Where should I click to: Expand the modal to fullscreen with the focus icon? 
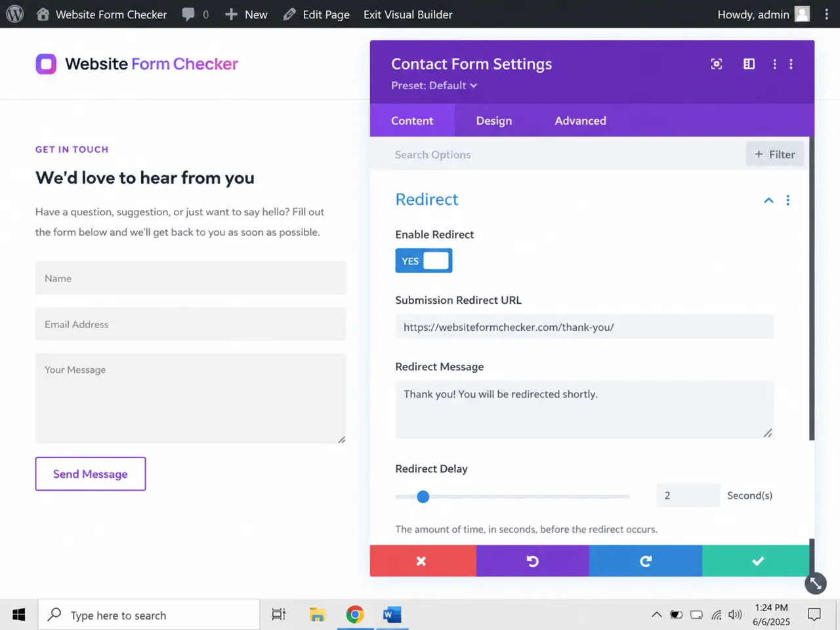717,64
